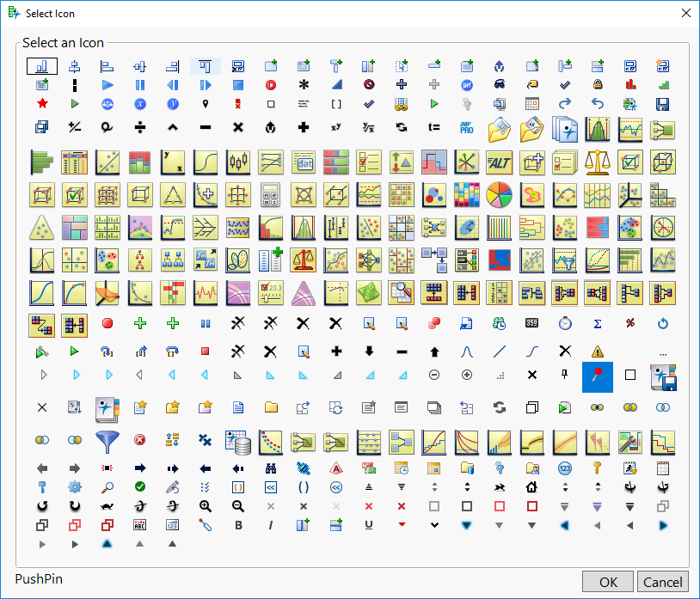
Task: Select the red star icon
Action: tap(42, 103)
